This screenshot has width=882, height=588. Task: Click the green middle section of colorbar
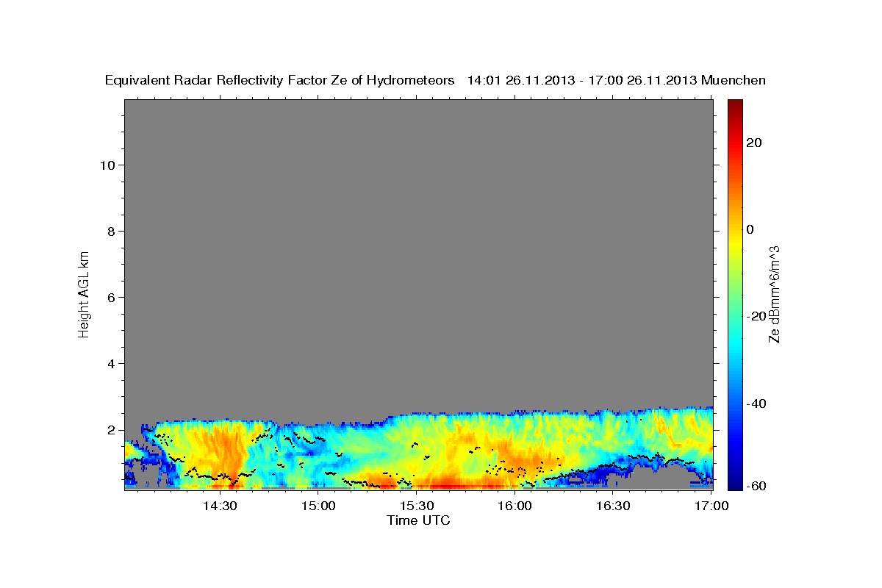point(735,294)
